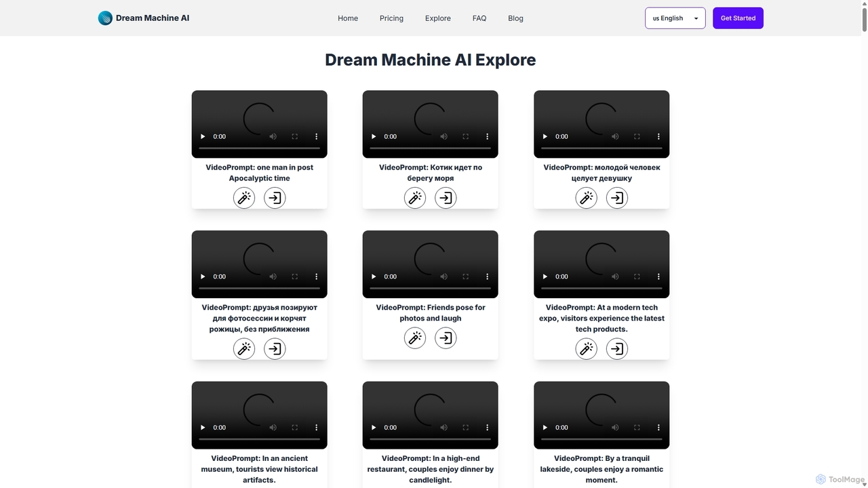This screenshot has width=868, height=488.
Task: Click arrow-enter icon under 'молодой человек целует девушку'
Action: point(617,198)
